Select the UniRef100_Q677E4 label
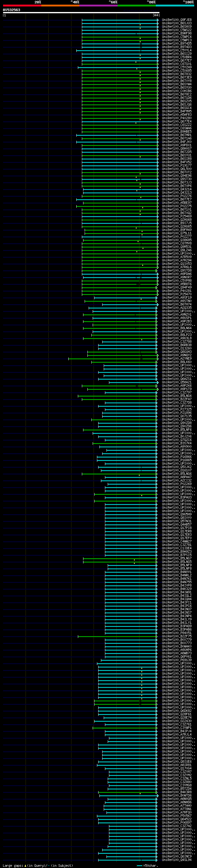197x868 pixels. [177, 121]
